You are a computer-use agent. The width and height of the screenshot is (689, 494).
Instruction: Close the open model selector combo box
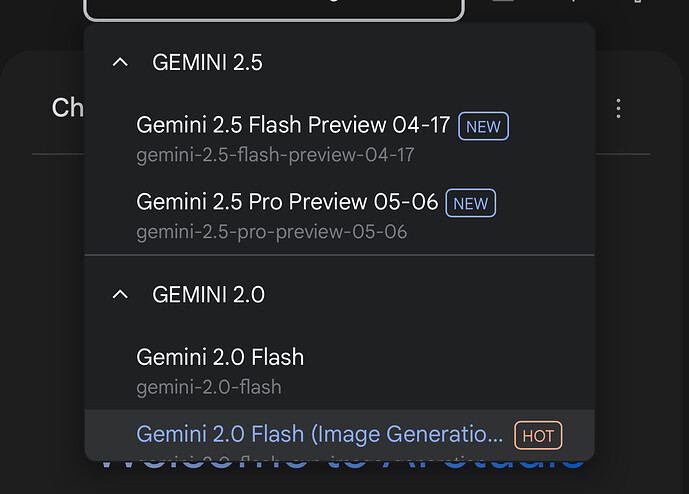coord(274,10)
